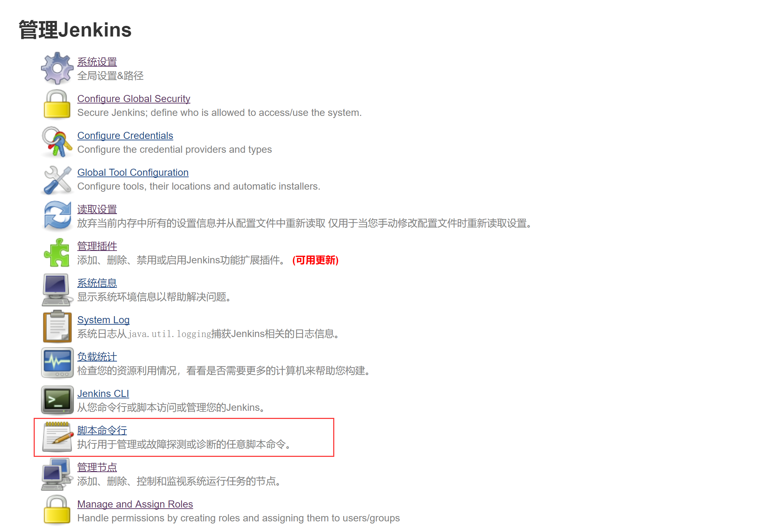Image resolution: width=760 pixels, height=532 pixels.
Task: Open the Configure Global Security link
Action: tap(134, 99)
